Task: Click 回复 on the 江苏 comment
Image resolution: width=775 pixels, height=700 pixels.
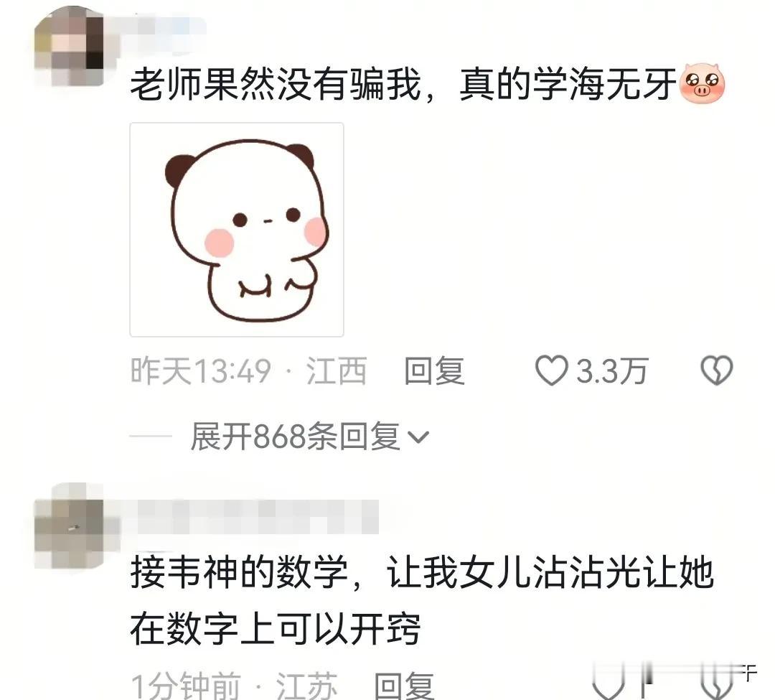Action: point(404,686)
